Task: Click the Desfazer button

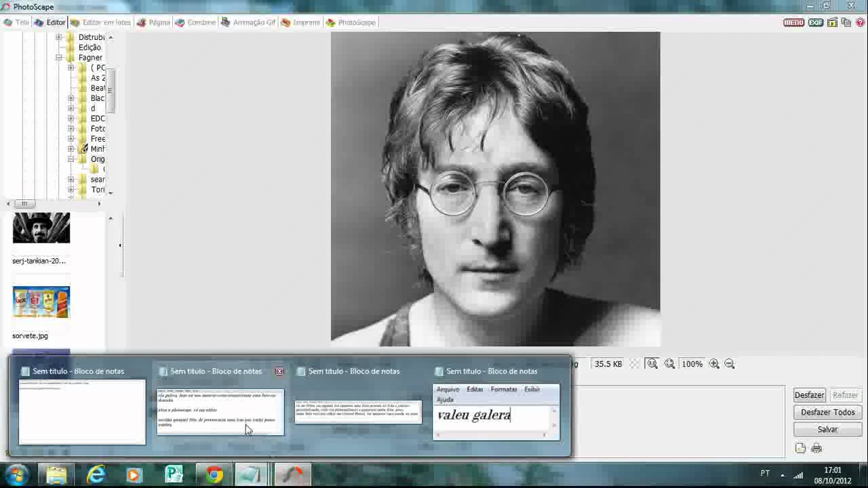Action: coord(809,395)
